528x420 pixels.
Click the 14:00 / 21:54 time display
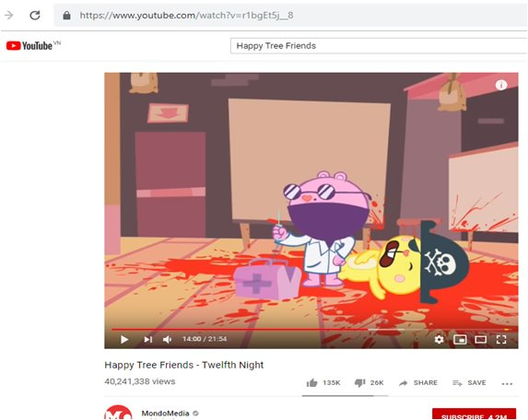click(x=205, y=339)
